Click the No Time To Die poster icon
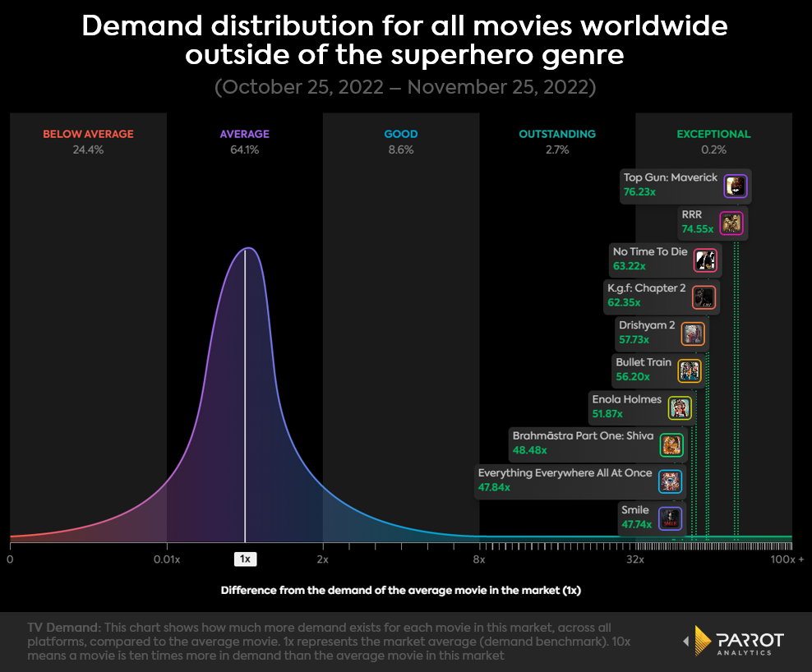 tap(705, 260)
